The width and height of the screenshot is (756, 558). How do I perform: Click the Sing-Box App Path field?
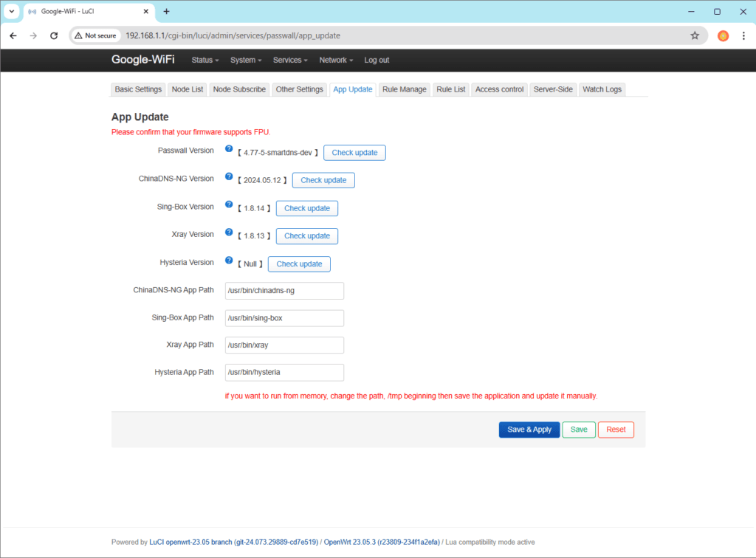pyautogui.click(x=284, y=318)
